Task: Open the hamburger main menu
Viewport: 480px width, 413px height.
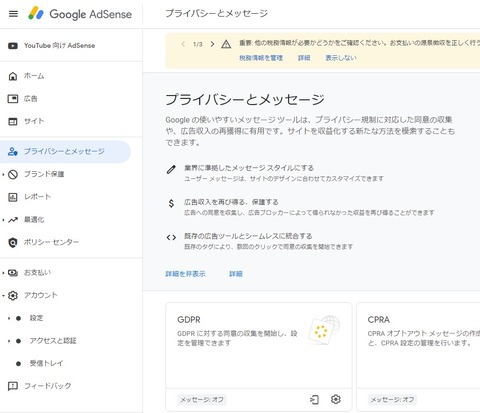Action: click(13, 14)
